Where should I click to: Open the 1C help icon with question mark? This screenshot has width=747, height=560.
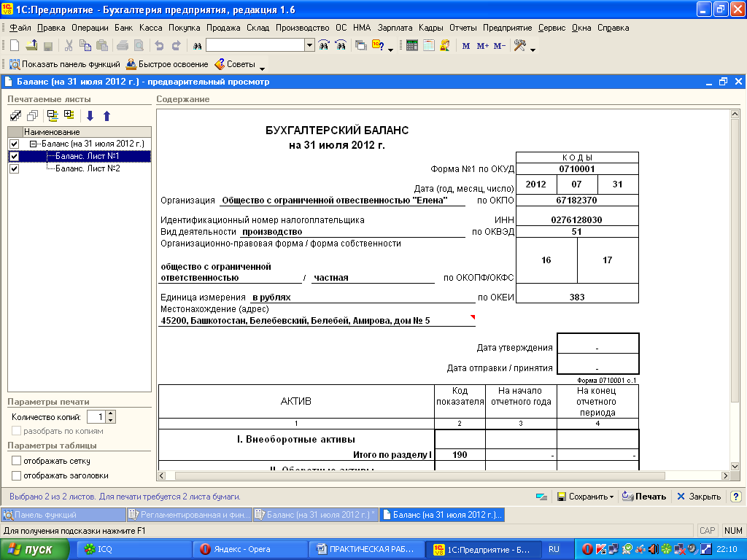tap(379, 46)
